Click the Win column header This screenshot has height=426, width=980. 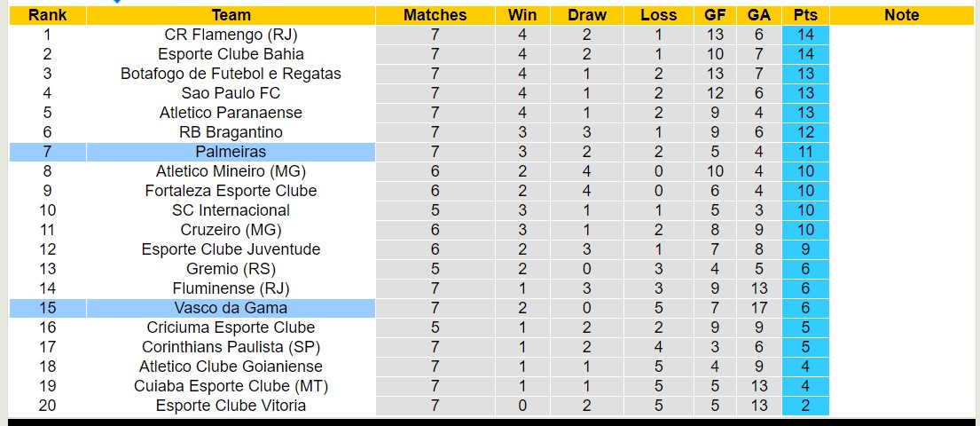coord(522,15)
